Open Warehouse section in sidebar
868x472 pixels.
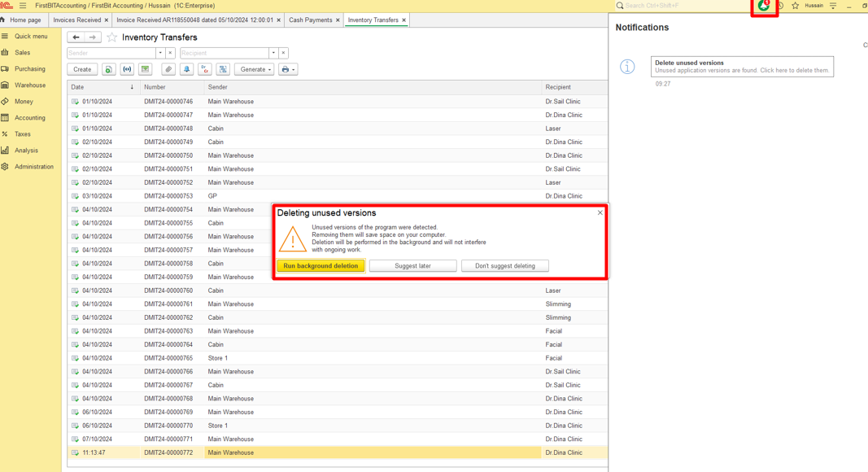click(30, 85)
